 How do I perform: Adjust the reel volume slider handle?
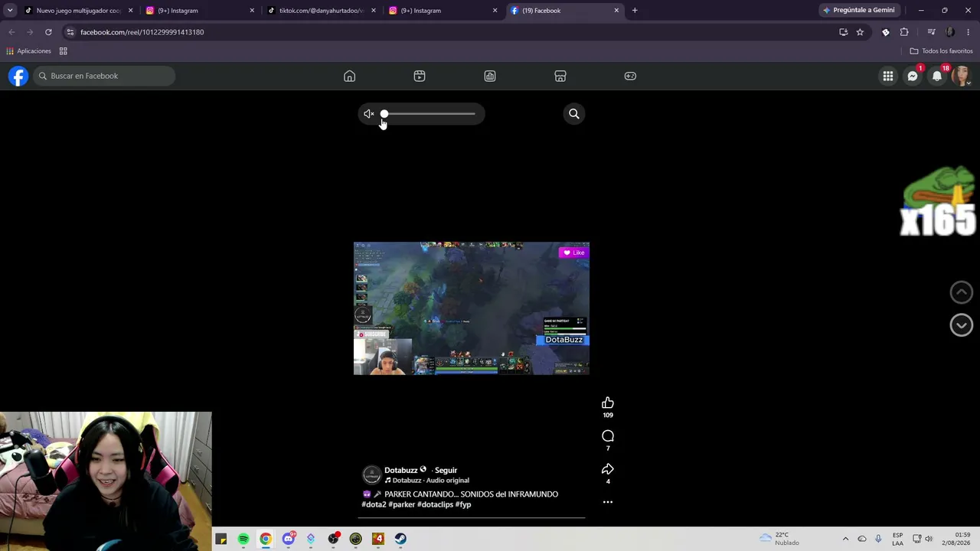(384, 114)
